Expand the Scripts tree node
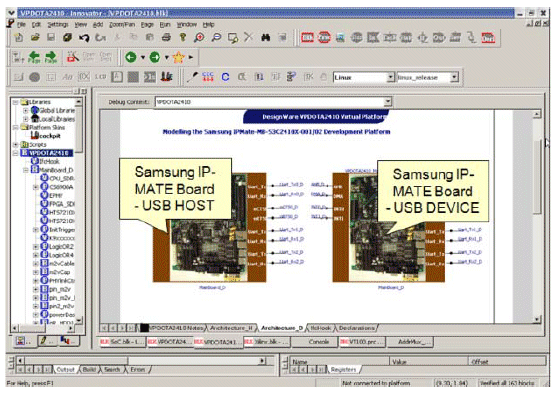 point(16,144)
